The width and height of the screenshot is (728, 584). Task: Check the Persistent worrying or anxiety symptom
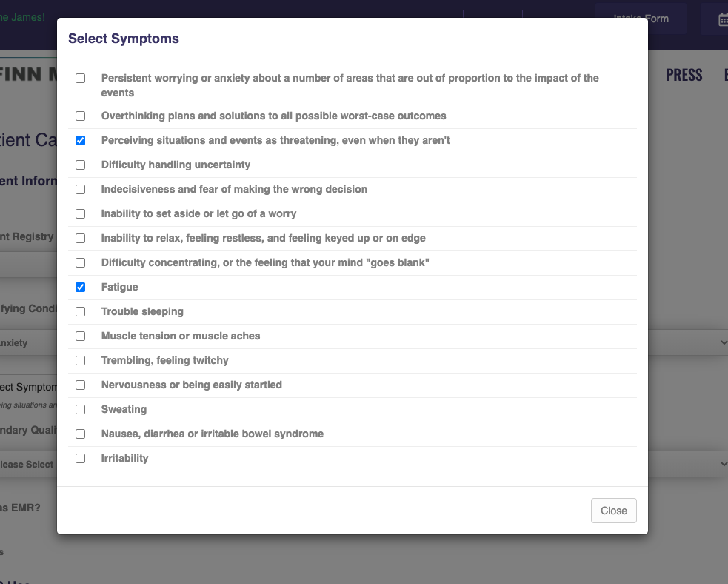tap(81, 78)
